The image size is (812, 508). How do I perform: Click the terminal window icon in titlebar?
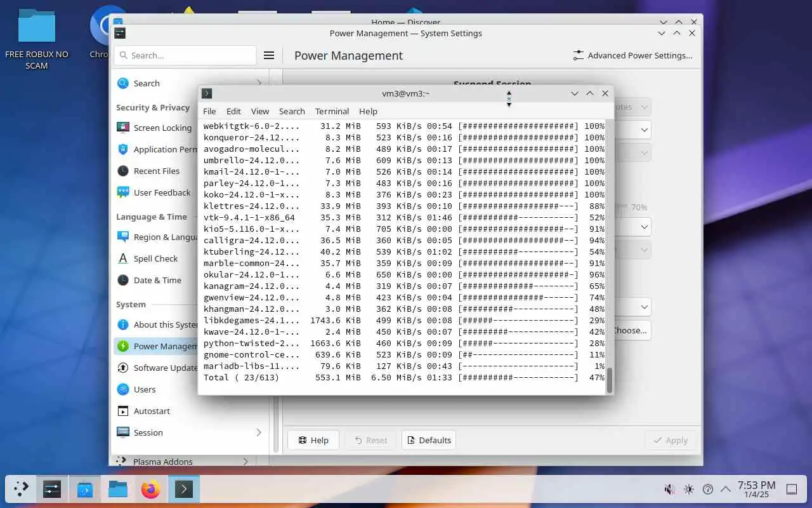pyautogui.click(x=207, y=93)
